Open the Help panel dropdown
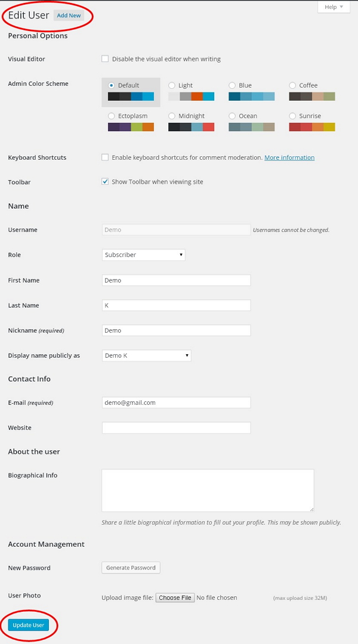This screenshot has height=644, width=358. coord(333,7)
